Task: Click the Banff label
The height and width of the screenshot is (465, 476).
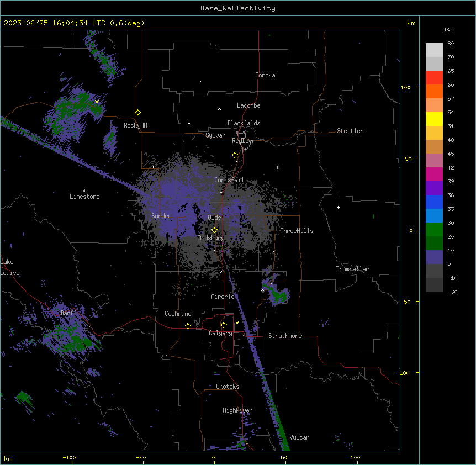Action: coord(68,313)
